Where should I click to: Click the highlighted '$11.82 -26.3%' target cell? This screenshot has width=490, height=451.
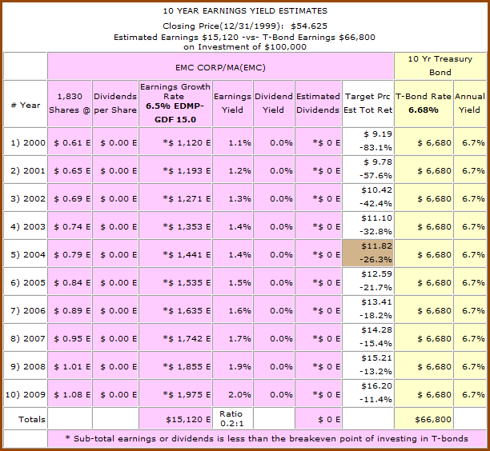pyautogui.click(x=368, y=253)
